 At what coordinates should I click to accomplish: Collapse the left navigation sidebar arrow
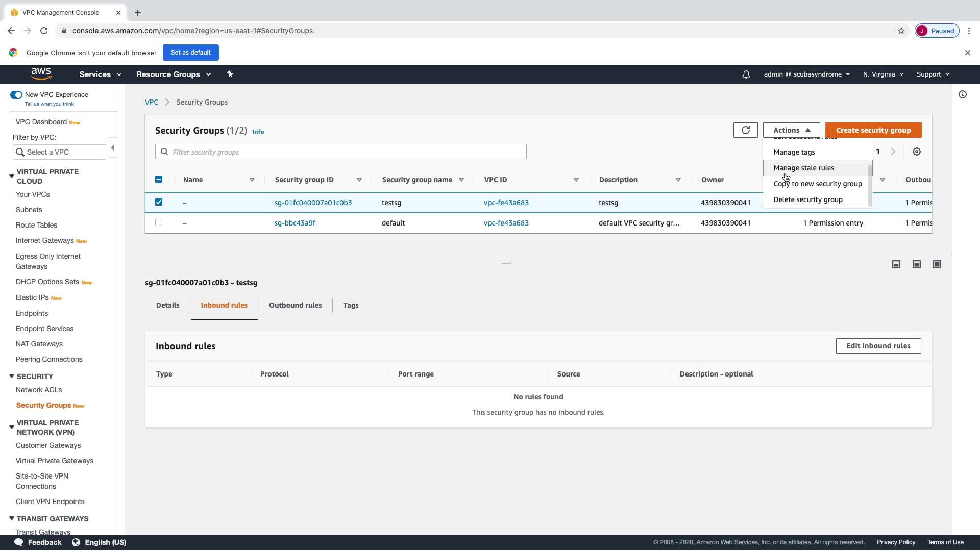[112, 148]
